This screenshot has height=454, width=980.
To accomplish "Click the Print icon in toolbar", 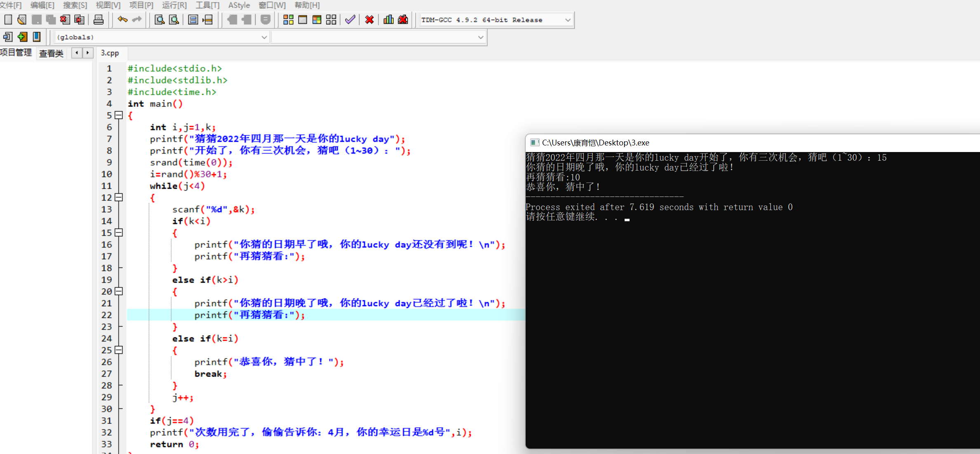I will pyautogui.click(x=98, y=19).
